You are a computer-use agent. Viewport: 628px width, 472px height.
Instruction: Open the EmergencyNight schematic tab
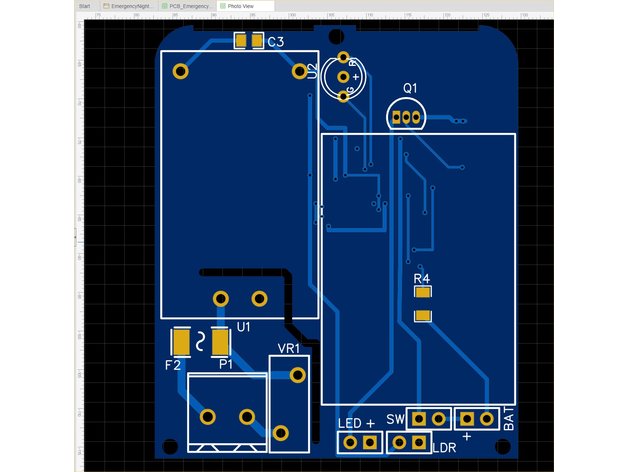132,6
